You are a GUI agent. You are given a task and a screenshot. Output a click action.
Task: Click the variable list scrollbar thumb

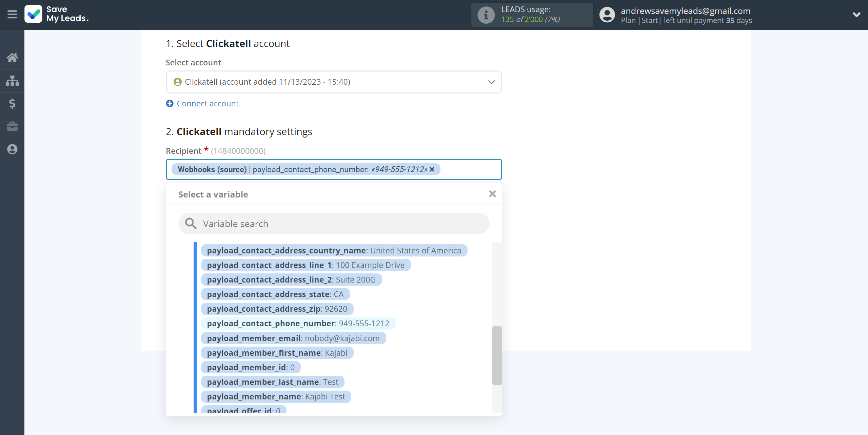(x=497, y=355)
